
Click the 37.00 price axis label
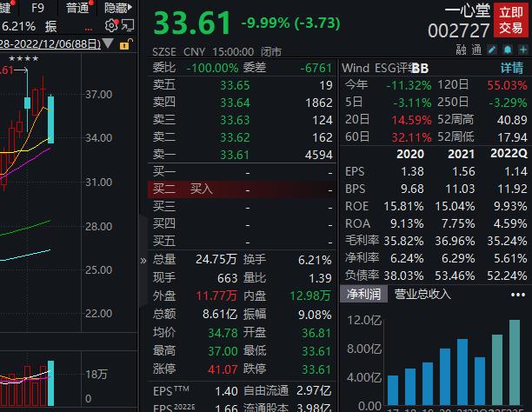coord(98,95)
